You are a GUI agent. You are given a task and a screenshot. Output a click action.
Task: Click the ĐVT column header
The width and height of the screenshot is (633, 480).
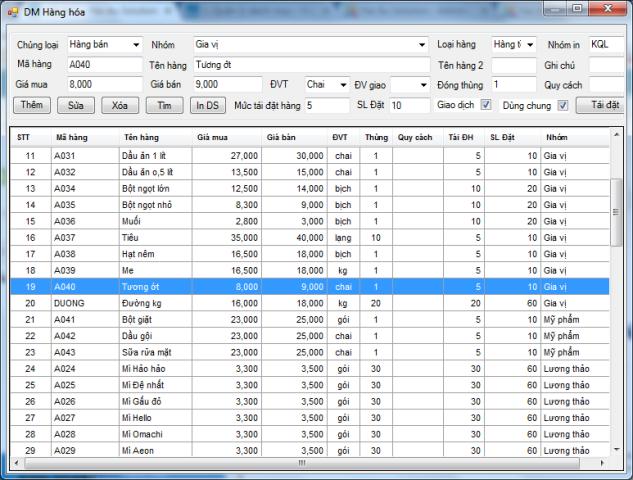click(343, 138)
